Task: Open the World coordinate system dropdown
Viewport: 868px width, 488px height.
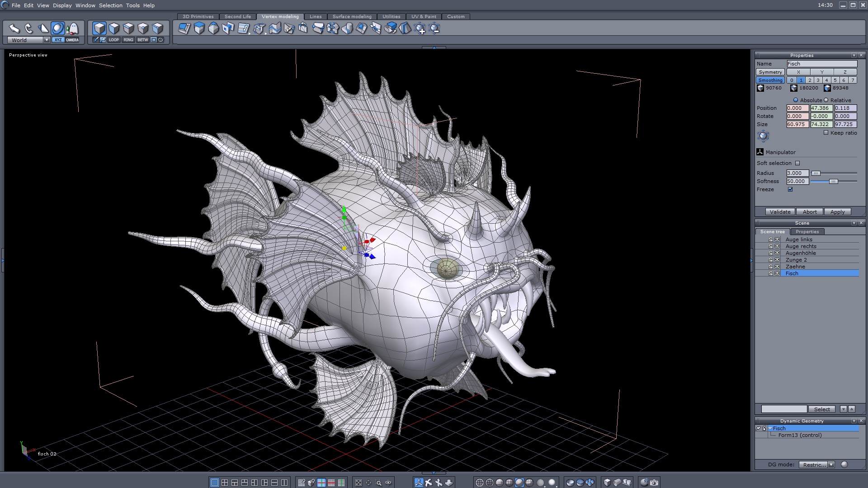Action: click(47, 40)
